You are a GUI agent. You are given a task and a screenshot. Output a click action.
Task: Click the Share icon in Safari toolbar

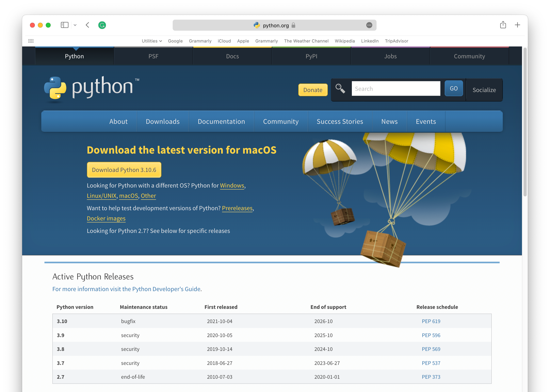(503, 25)
